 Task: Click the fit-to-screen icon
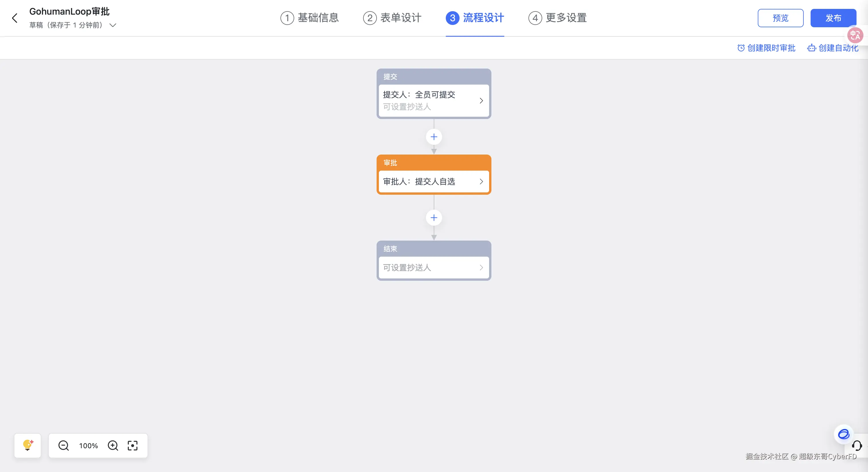pyautogui.click(x=133, y=445)
